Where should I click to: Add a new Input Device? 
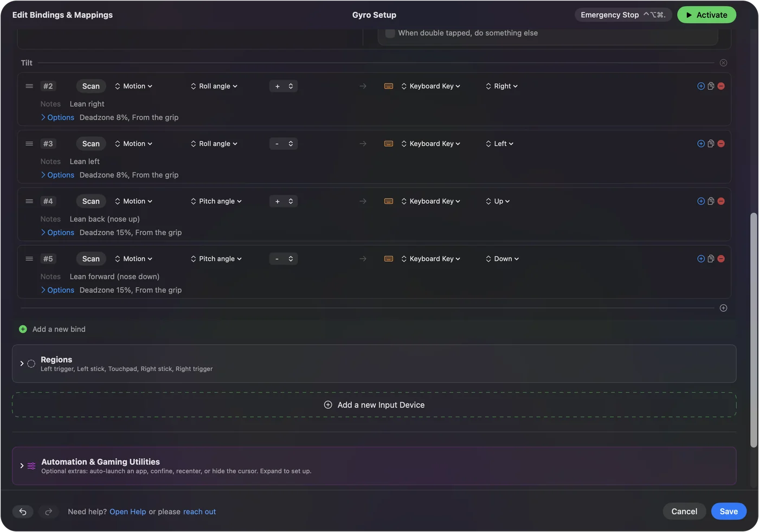(374, 405)
